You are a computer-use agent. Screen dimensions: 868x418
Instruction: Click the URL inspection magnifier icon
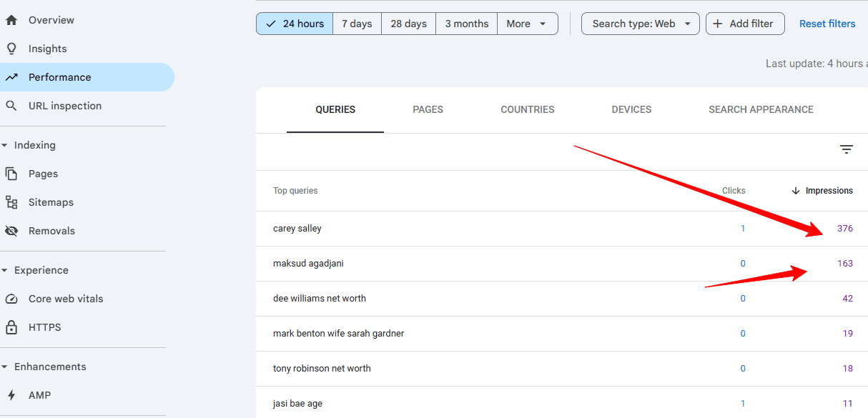tap(11, 106)
